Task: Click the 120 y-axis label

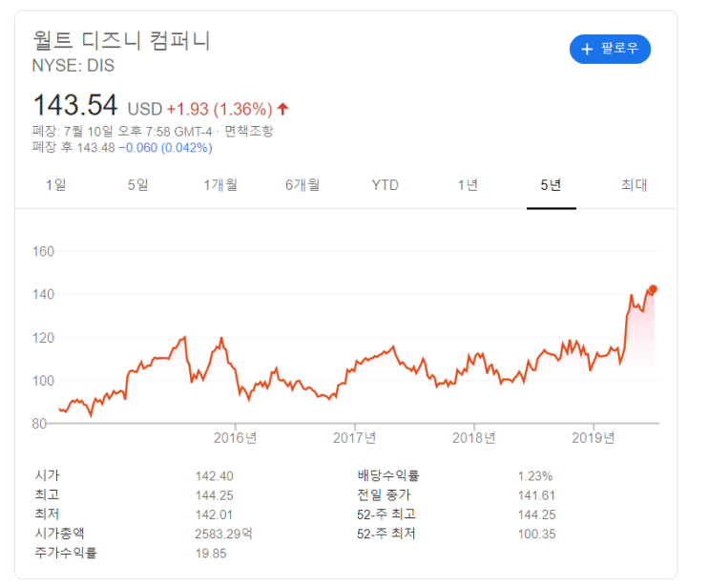Action: click(43, 338)
